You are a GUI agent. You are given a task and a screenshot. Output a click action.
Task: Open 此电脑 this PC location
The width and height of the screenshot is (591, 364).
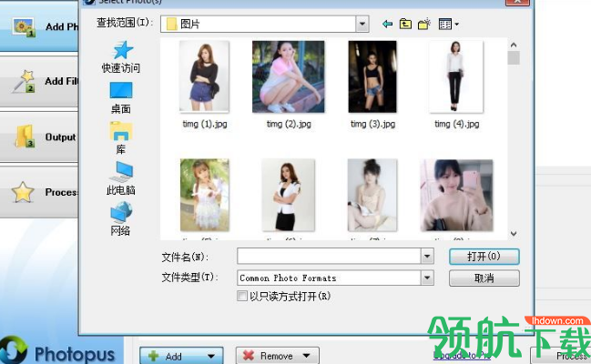click(x=120, y=178)
